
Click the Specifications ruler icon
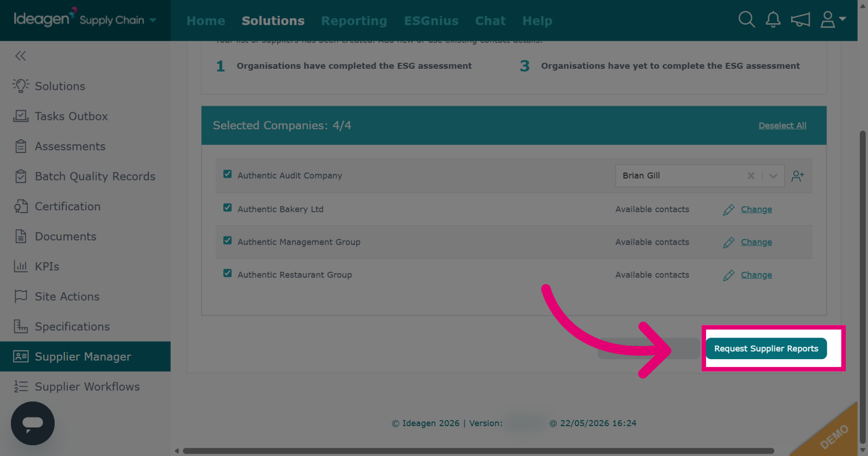[20, 326]
